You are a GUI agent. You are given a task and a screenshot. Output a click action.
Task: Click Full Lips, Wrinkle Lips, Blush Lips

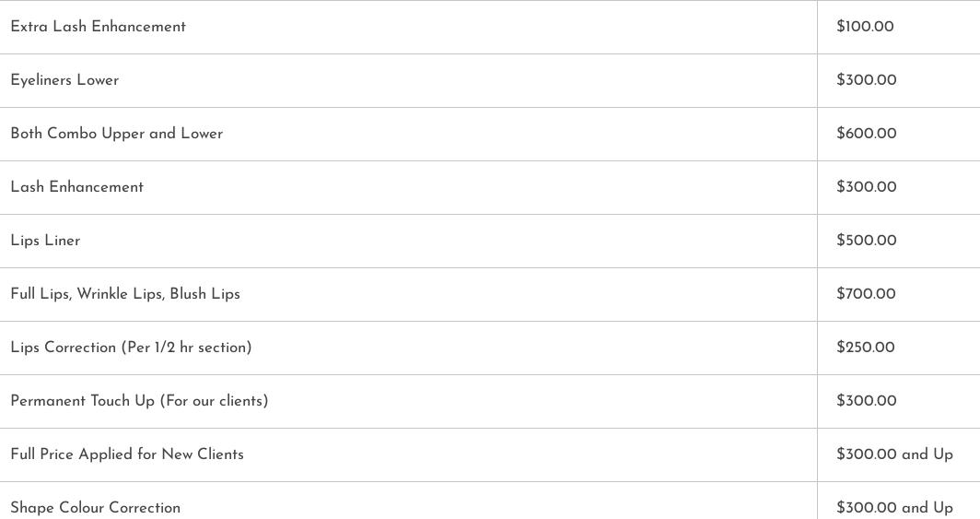click(125, 294)
